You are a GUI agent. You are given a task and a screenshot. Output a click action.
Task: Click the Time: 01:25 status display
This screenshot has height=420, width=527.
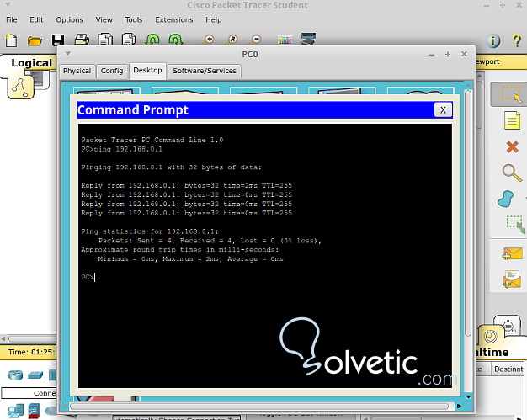tap(30, 352)
